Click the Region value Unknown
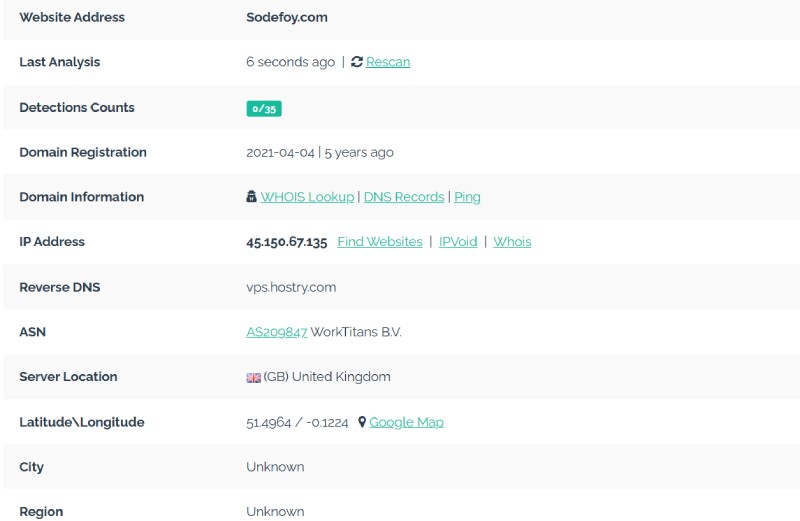The image size is (800, 521). (x=276, y=512)
